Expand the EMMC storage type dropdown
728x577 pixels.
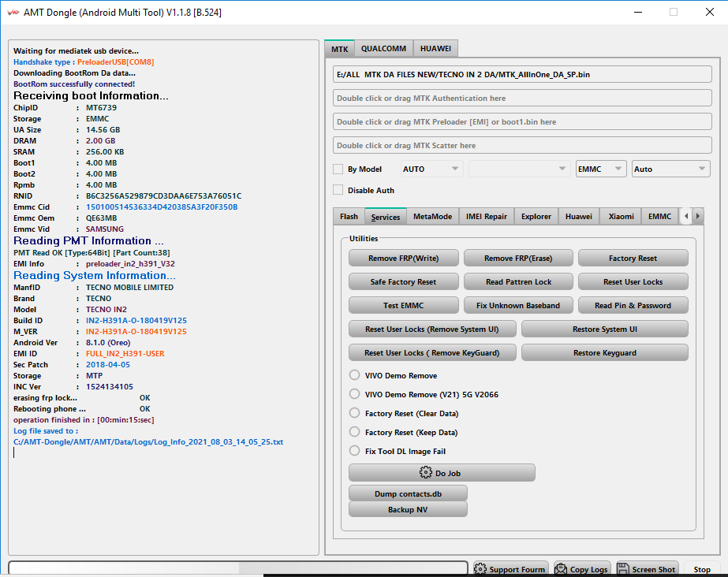(601, 169)
